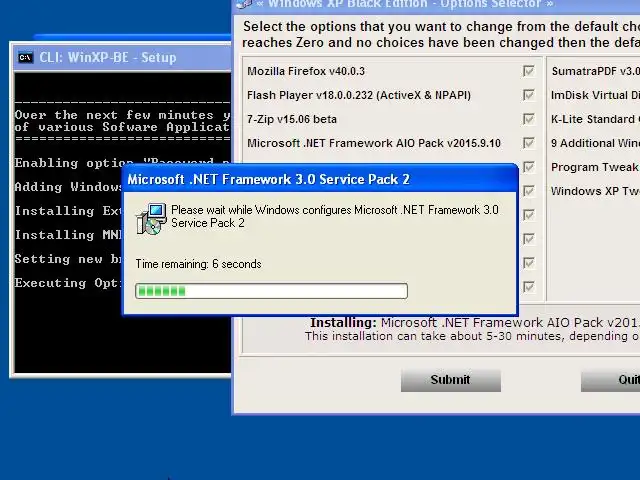Click the SumatraPDF option label
Viewport: 640px width, 480px height.
pos(596,71)
